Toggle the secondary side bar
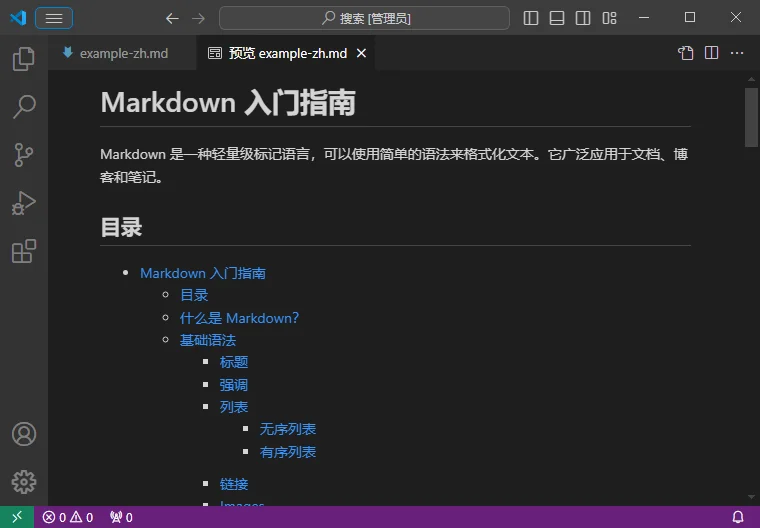This screenshot has height=528, width=760. click(x=583, y=18)
